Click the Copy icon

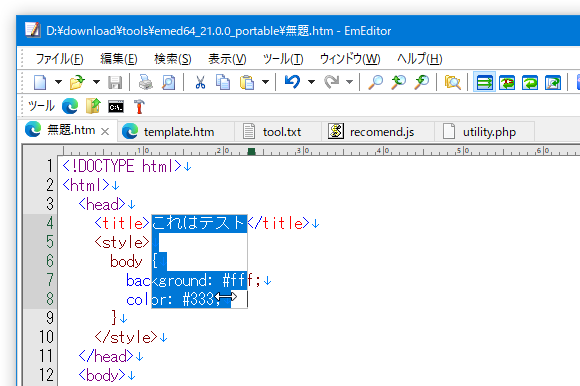pyautogui.click(x=223, y=82)
